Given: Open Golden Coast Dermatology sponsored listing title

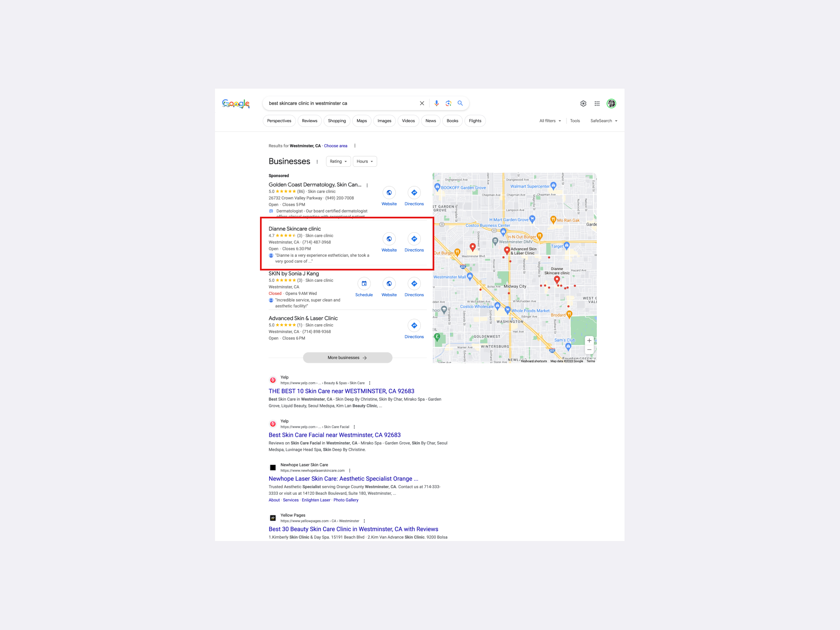Looking at the screenshot, I should [x=315, y=185].
